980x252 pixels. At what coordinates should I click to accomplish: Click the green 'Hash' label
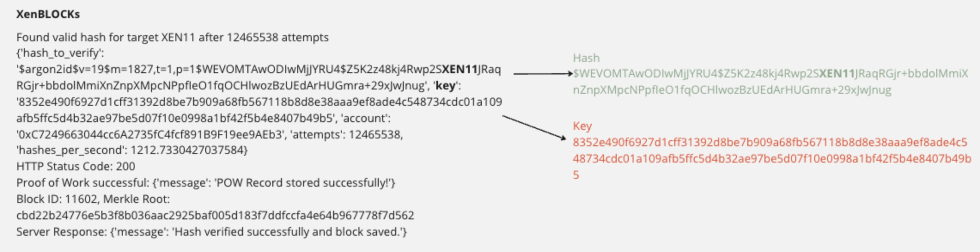click(x=586, y=58)
